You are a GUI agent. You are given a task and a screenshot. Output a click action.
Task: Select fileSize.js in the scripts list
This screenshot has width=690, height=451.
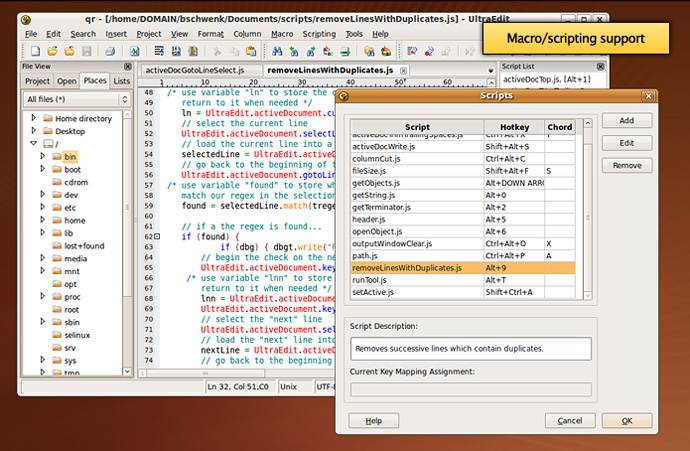pos(463,171)
